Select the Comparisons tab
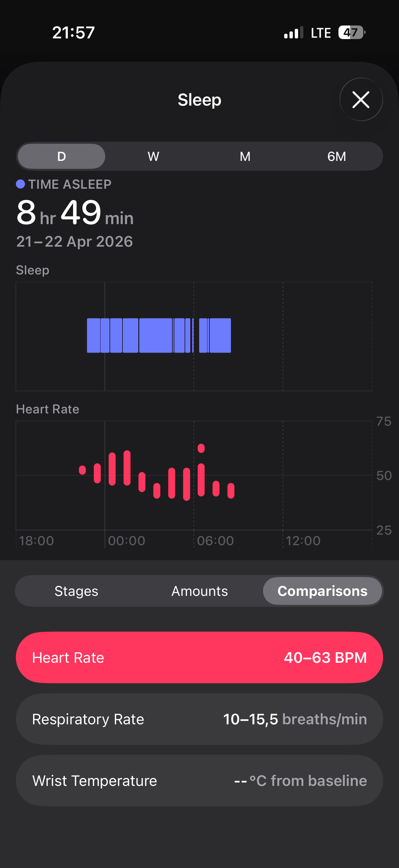This screenshot has width=399, height=868. click(x=322, y=591)
